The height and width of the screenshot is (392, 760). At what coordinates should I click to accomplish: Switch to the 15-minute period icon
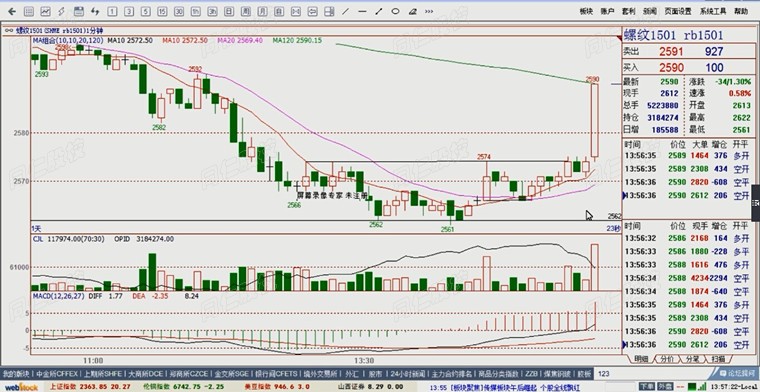(x=162, y=11)
